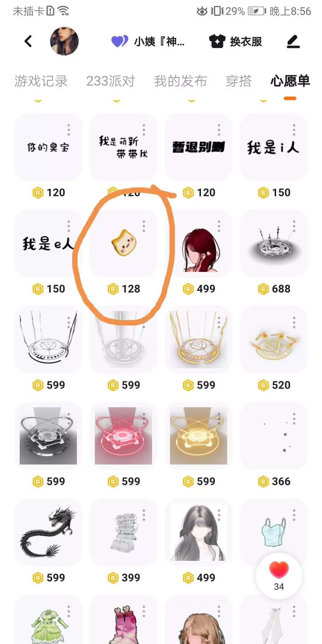Tap the username 小姨『神...

[159, 41]
